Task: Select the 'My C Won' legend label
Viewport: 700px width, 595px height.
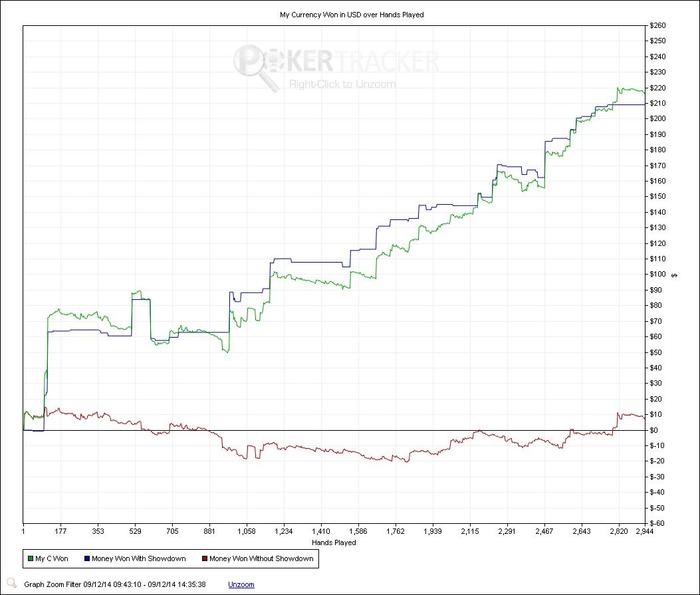Action: (x=52, y=558)
